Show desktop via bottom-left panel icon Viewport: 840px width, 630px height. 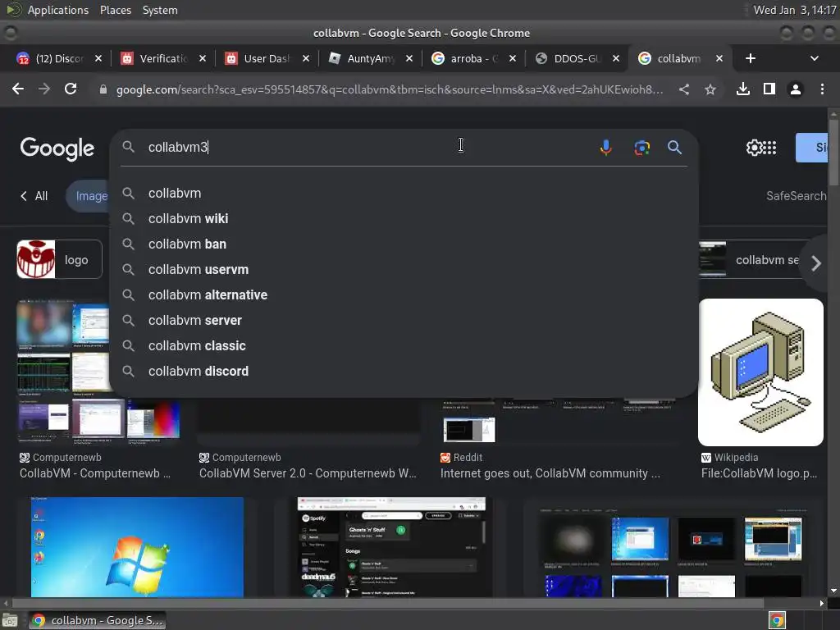[10, 620]
